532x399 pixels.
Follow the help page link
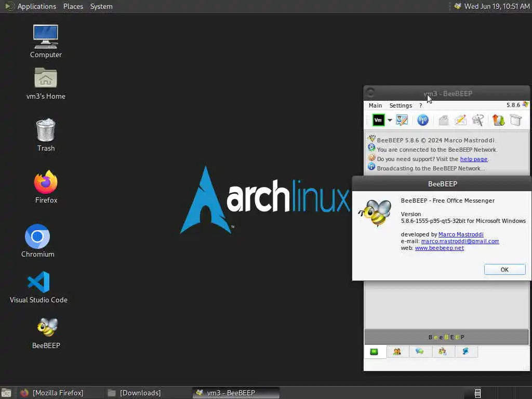[x=474, y=159]
